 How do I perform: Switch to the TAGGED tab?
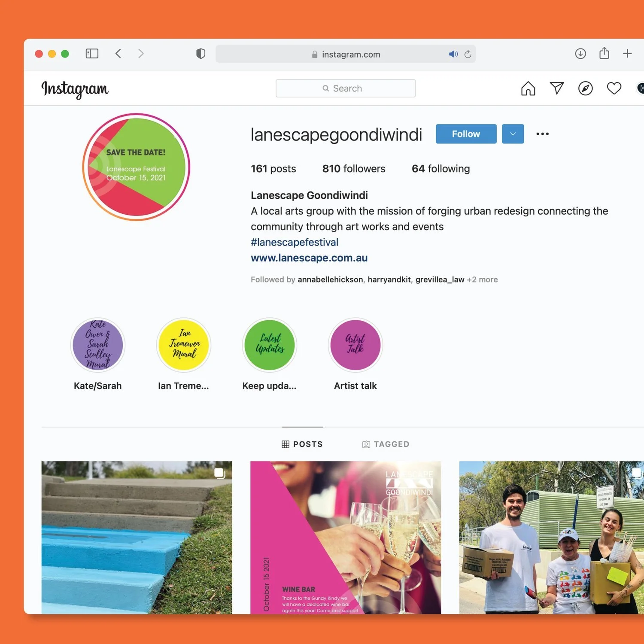(386, 444)
